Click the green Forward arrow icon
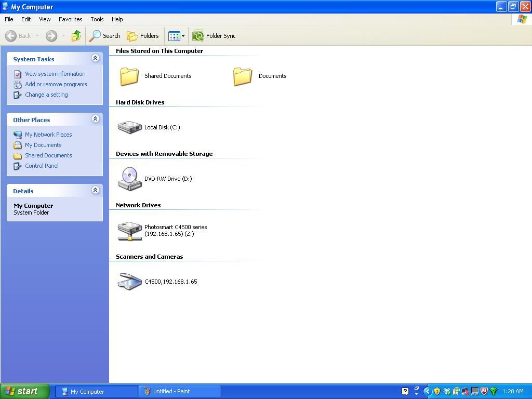This screenshot has height=399, width=532. click(51, 36)
